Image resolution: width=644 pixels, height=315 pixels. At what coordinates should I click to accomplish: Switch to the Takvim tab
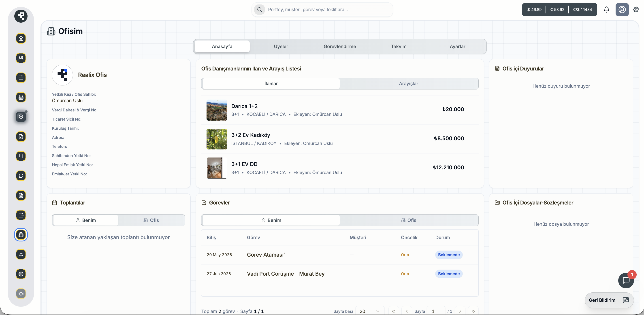(x=399, y=47)
